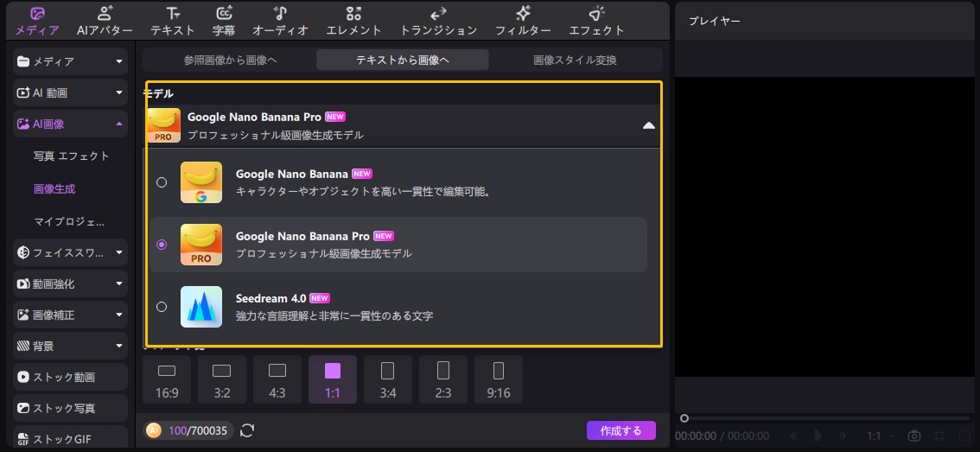This screenshot has height=452, width=980.
Task: Take a snapshot with camera icon
Action: pos(914,436)
